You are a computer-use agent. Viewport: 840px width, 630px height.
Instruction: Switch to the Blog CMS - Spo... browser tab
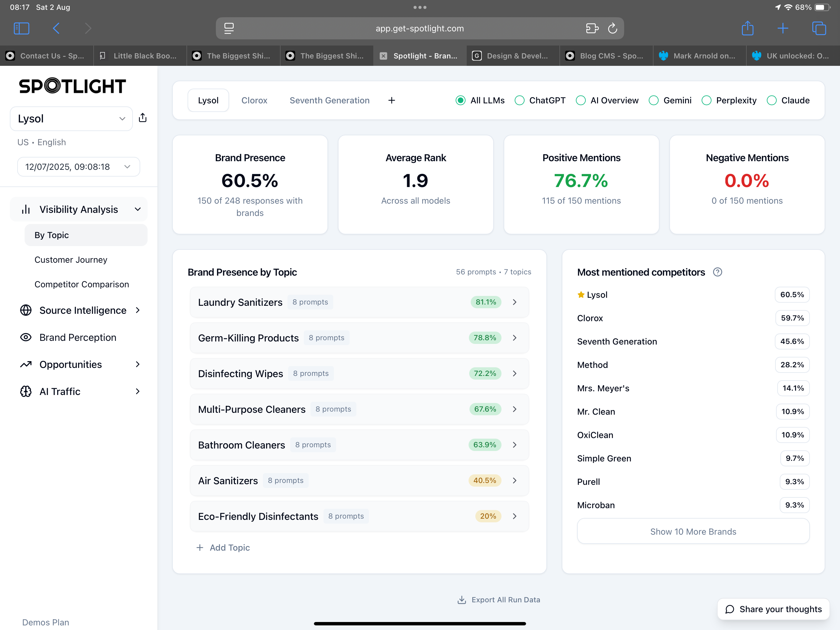pos(606,56)
